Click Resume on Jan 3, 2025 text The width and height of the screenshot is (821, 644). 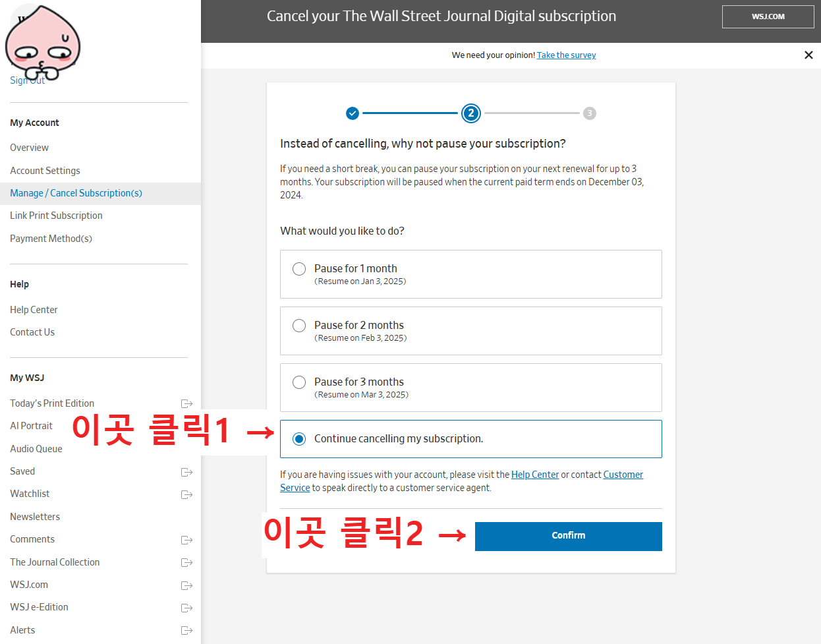click(360, 281)
